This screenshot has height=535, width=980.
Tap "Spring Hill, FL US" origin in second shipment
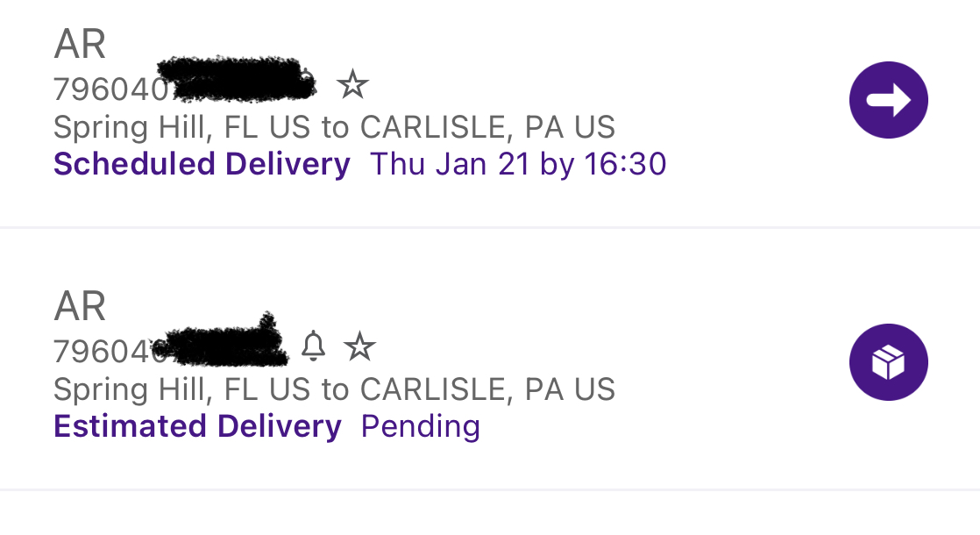click(183, 389)
